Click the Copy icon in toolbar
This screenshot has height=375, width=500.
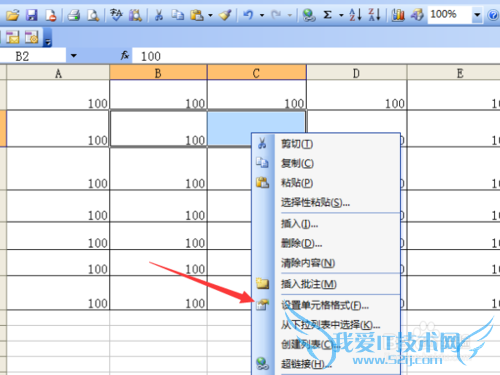click(178, 15)
